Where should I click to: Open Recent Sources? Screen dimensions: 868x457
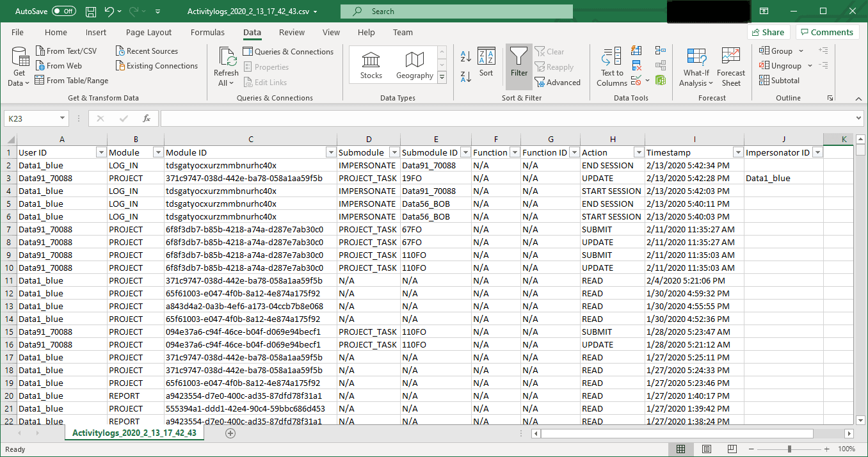[x=147, y=51]
